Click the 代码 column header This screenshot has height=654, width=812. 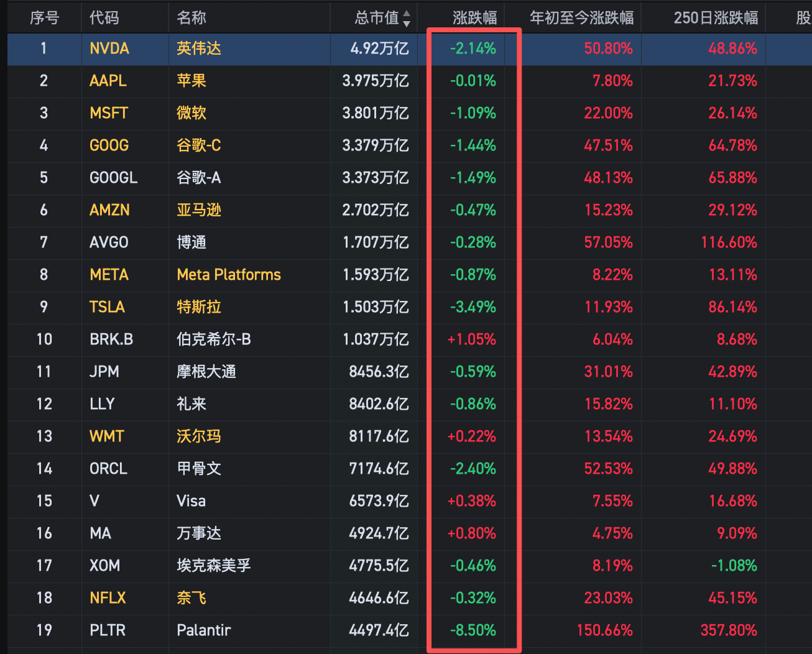coord(104,18)
